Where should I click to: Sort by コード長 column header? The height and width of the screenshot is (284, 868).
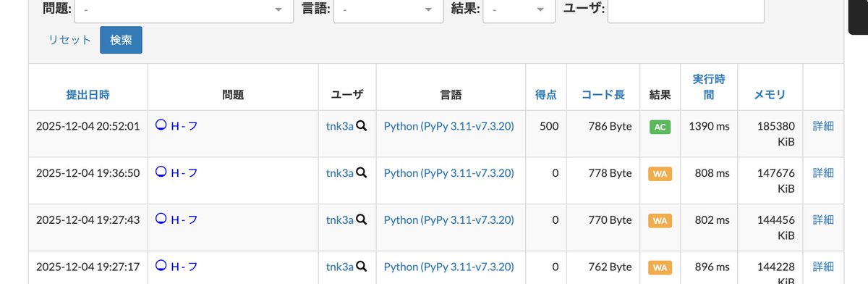click(603, 94)
